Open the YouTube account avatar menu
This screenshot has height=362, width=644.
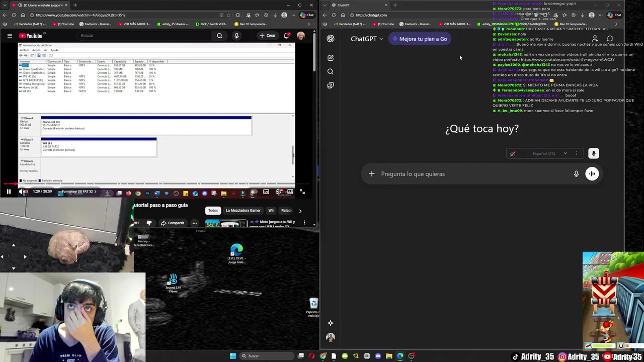pyautogui.click(x=301, y=36)
